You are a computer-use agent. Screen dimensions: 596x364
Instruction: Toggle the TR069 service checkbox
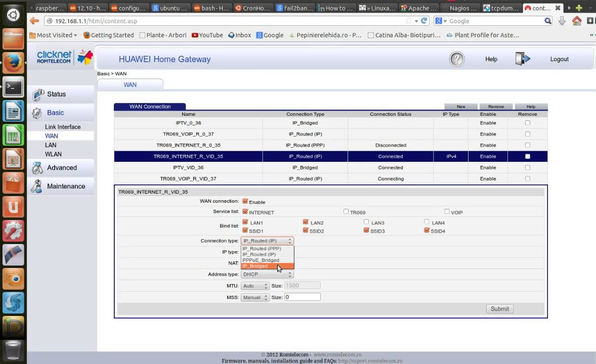click(x=346, y=212)
